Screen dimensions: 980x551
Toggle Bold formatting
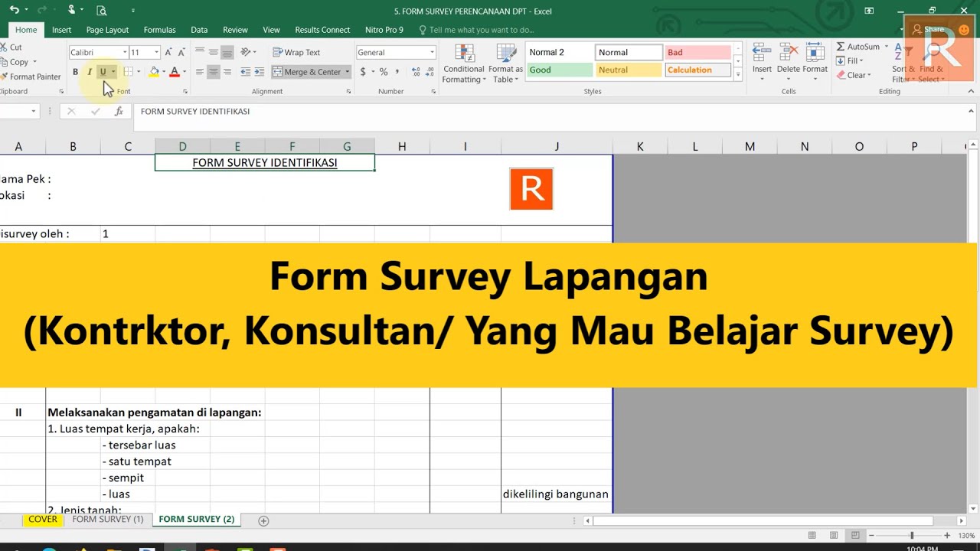pos(75,72)
